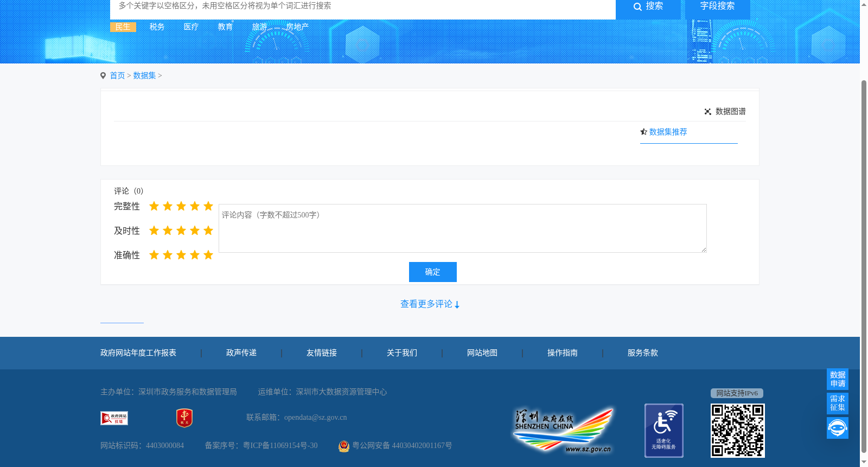Click the red 党政机关 shield icon

pos(184,418)
